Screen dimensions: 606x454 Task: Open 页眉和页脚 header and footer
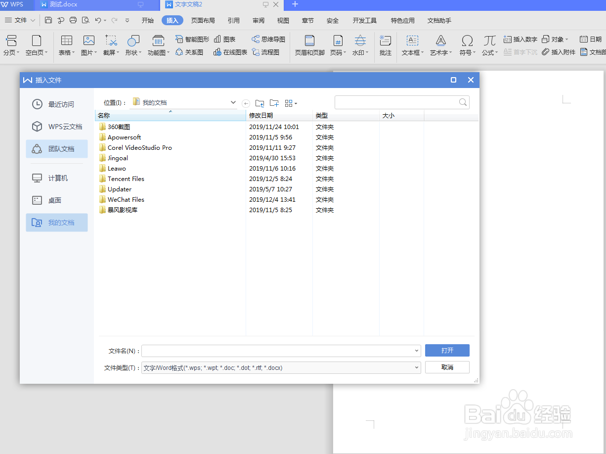310,45
